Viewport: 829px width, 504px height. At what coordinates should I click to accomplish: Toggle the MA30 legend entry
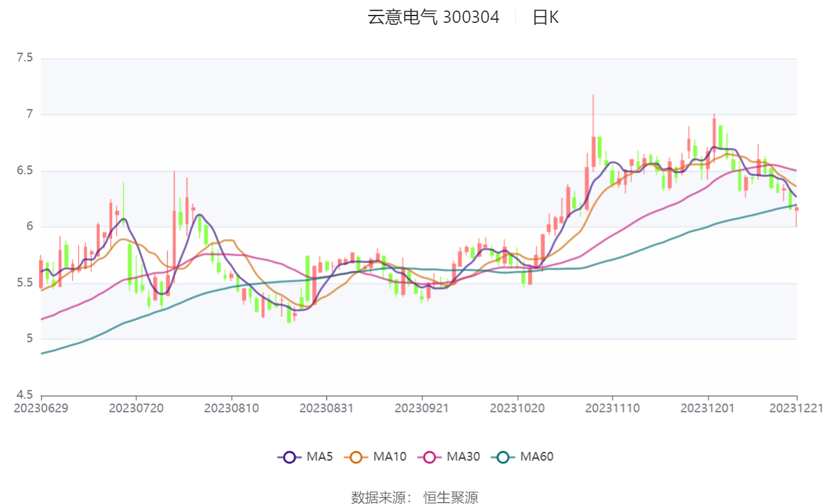click(449, 457)
